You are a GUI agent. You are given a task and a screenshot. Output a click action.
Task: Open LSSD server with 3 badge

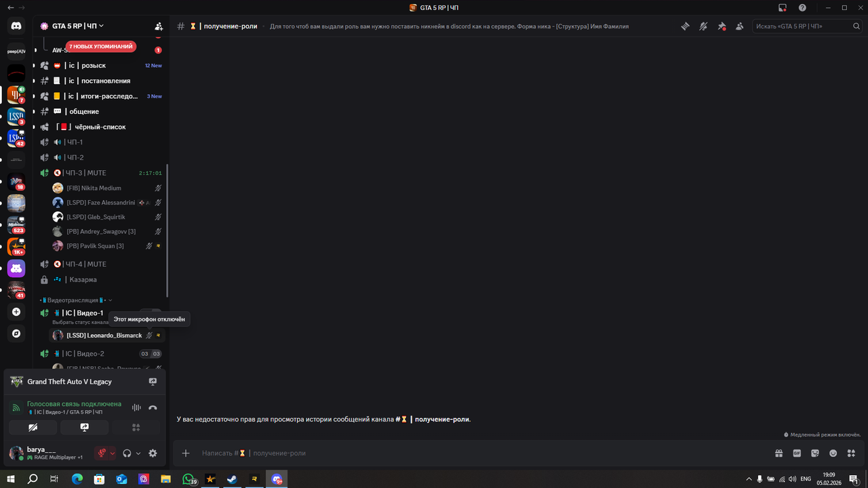click(16, 116)
